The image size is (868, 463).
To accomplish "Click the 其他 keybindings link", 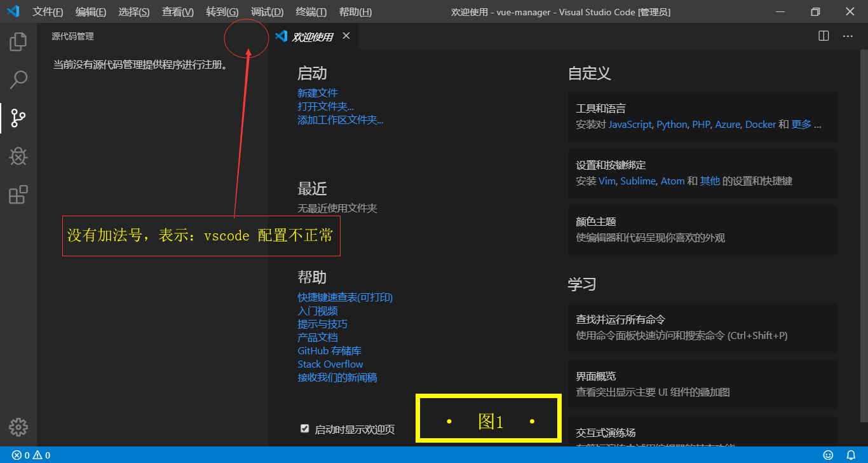I will click(710, 181).
